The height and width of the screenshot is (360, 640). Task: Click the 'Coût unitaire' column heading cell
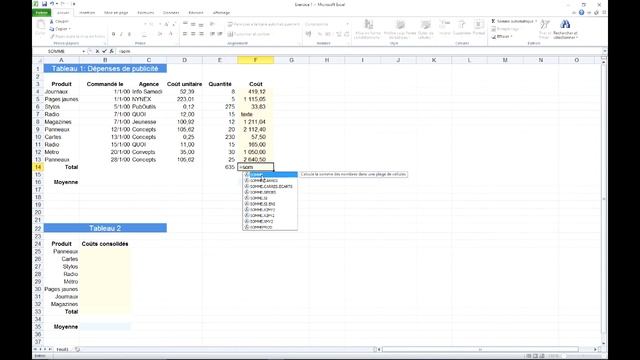pyautogui.click(x=184, y=84)
